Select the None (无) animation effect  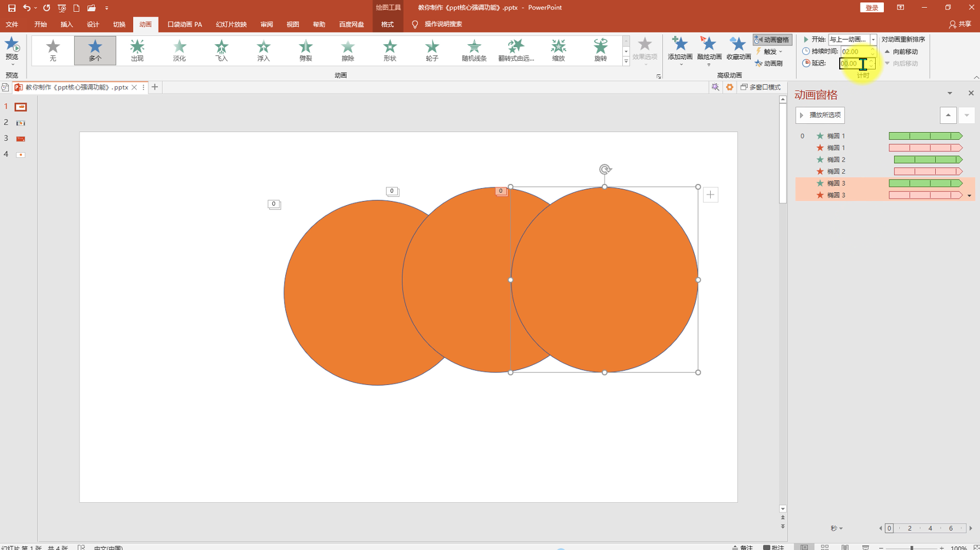pos(53,51)
